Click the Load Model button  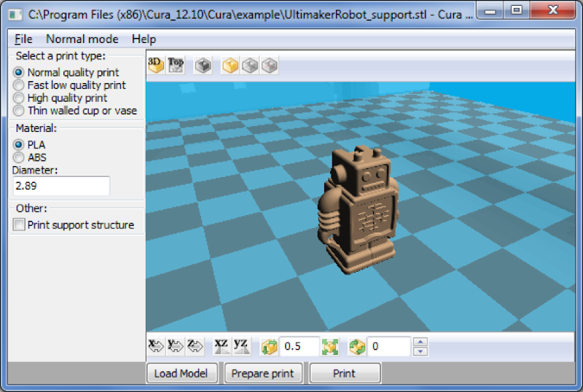tap(181, 373)
